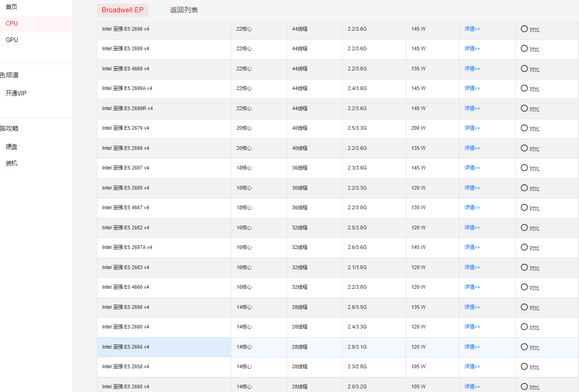Open 详情 link for E5 2679 v4

472,128
